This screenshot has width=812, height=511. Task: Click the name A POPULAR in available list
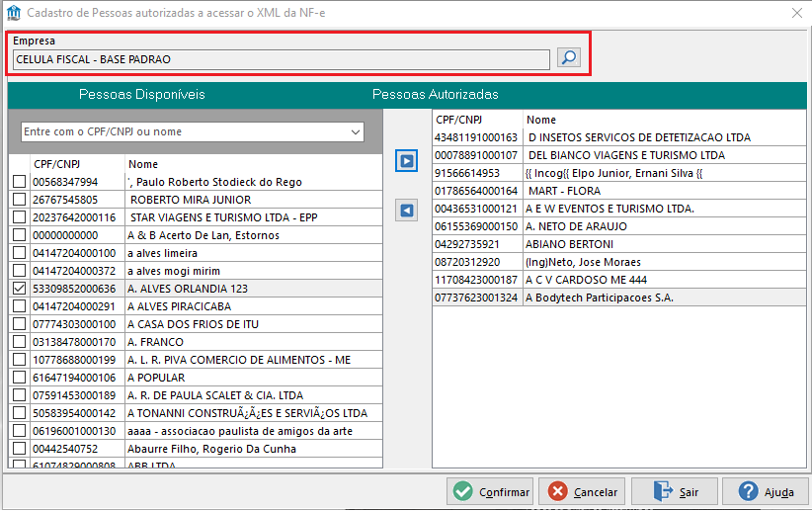pos(156,378)
